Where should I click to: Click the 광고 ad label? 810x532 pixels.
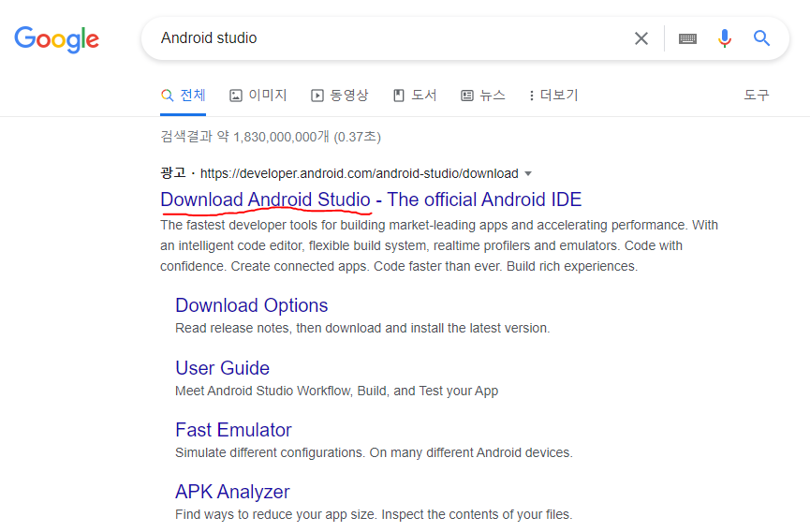(173, 173)
